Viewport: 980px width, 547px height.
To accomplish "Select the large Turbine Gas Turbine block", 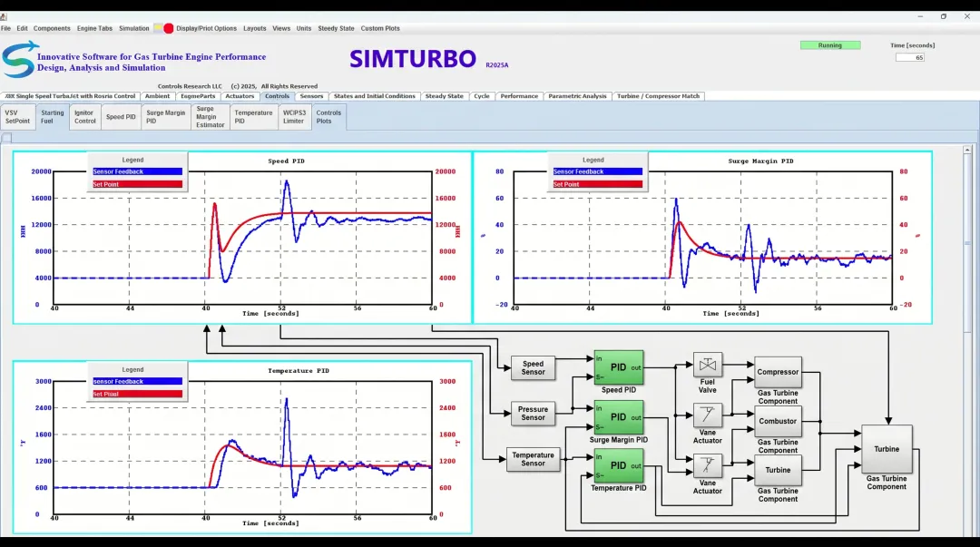I will click(887, 449).
